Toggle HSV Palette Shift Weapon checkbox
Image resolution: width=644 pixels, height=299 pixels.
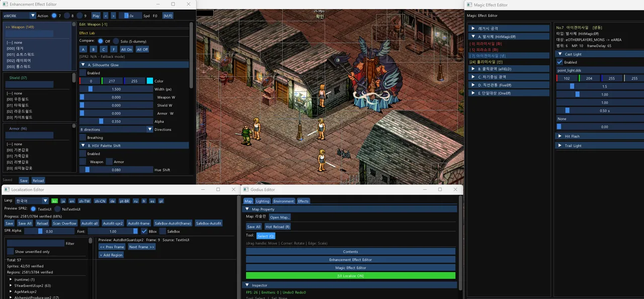click(x=83, y=162)
